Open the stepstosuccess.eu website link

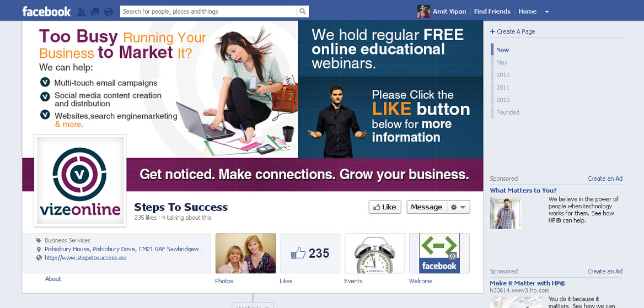85,258
